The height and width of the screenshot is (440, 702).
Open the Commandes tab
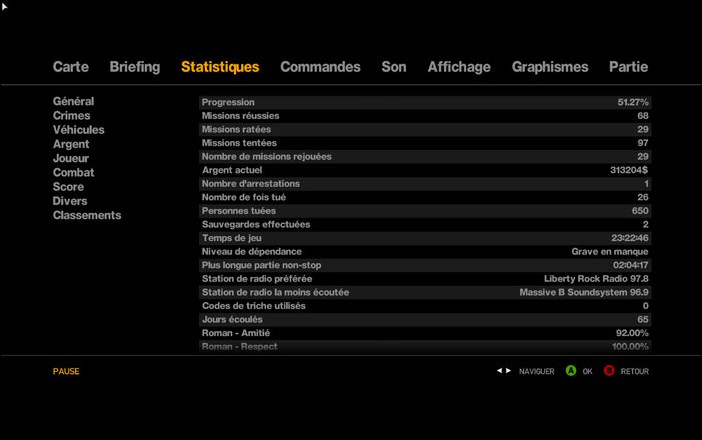[x=320, y=67]
